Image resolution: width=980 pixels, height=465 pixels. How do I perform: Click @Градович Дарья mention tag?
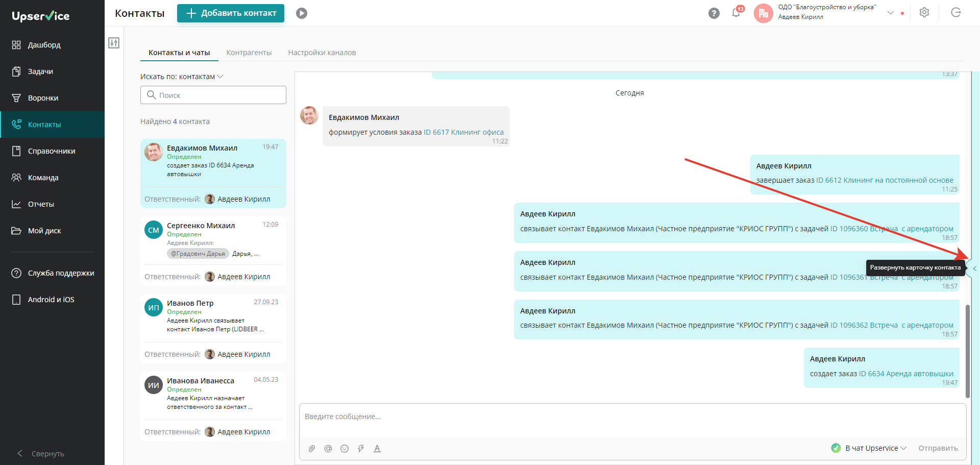coord(198,254)
